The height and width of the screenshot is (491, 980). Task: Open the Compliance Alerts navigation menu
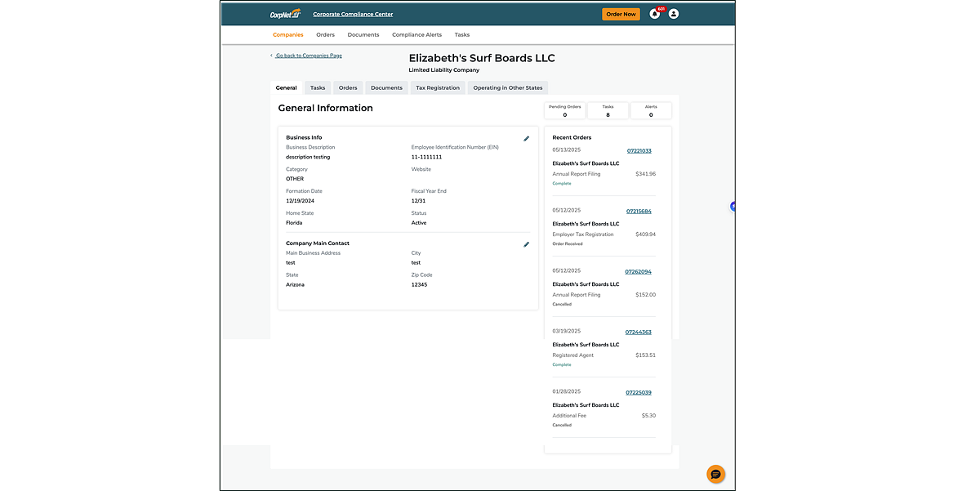click(x=416, y=35)
